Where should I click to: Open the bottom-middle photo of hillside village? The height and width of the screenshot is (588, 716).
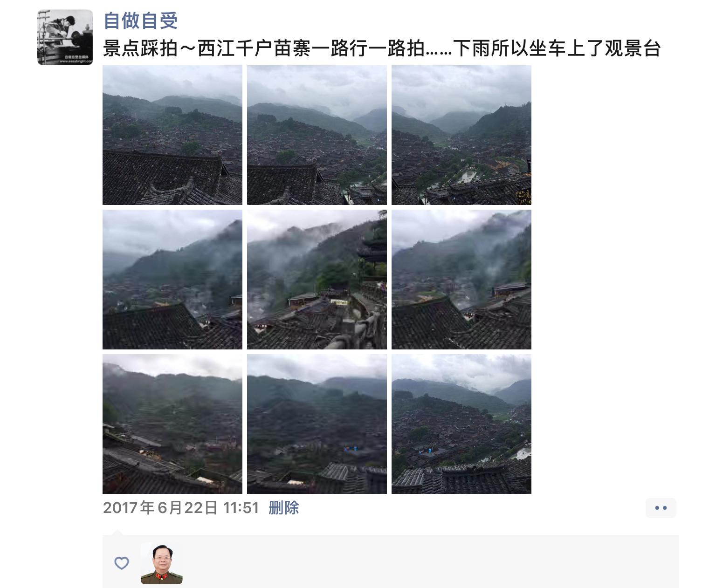[x=317, y=424]
